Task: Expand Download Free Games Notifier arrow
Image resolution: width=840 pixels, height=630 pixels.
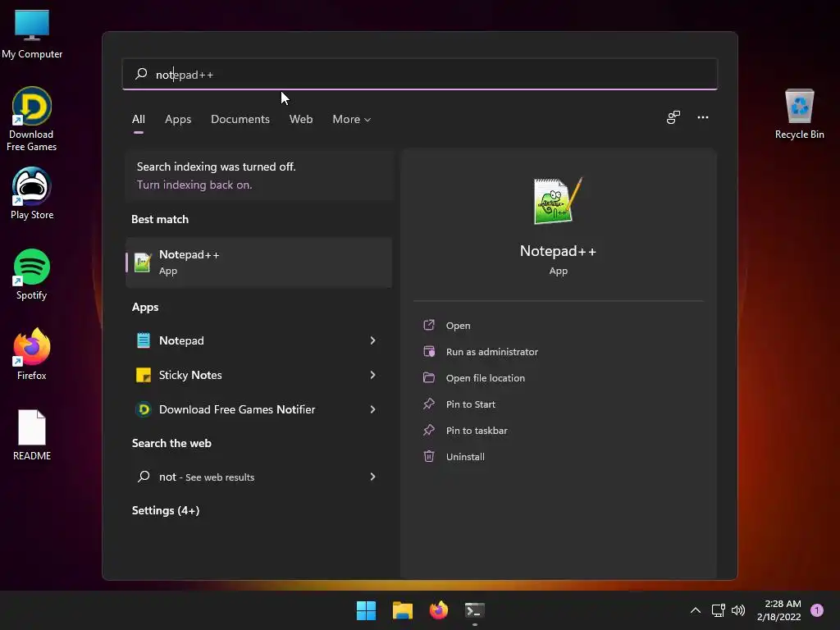Action: (373, 409)
